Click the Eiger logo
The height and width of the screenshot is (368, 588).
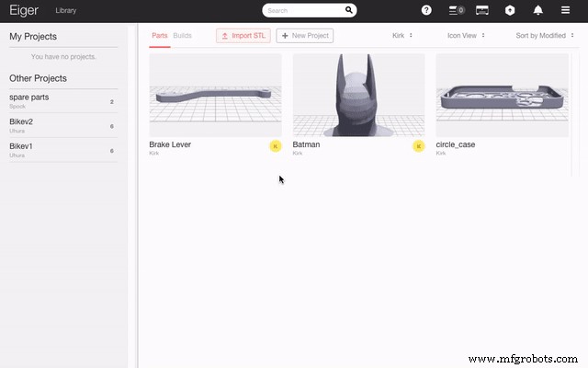pos(24,10)
